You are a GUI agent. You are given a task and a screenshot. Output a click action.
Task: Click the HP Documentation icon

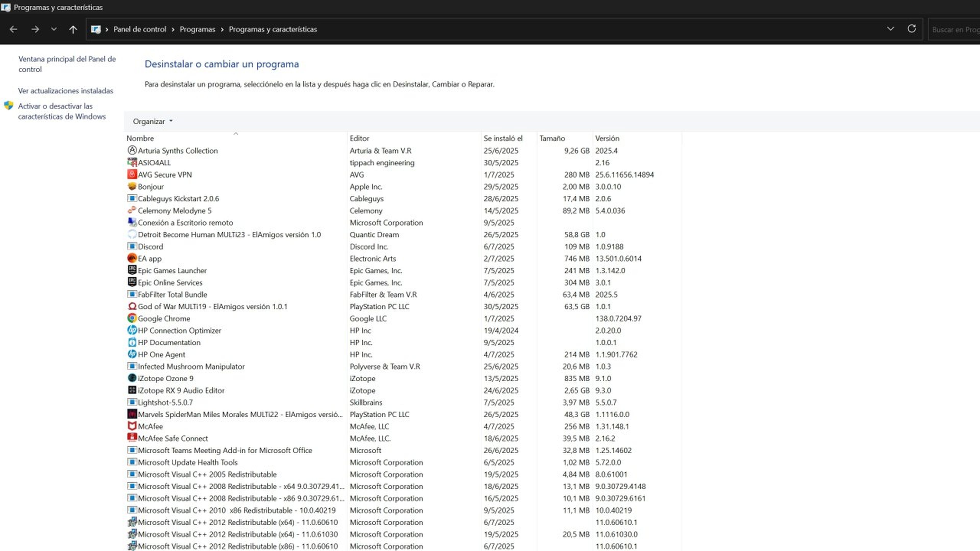coord(132,342)
